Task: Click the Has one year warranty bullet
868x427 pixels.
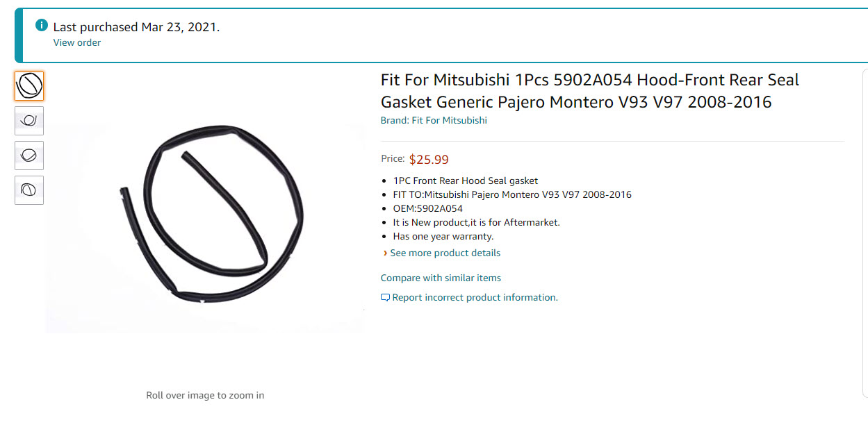Action: [443, 236]
